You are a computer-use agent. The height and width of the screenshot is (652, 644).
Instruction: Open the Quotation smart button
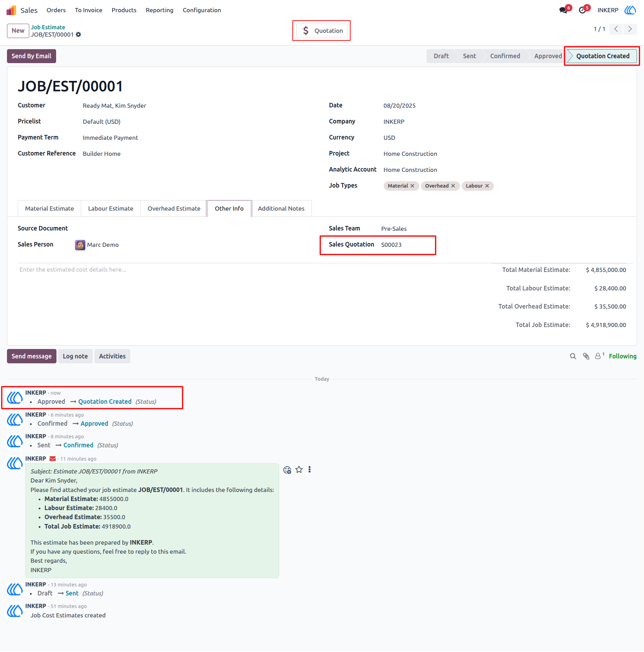tap(322, 31)
